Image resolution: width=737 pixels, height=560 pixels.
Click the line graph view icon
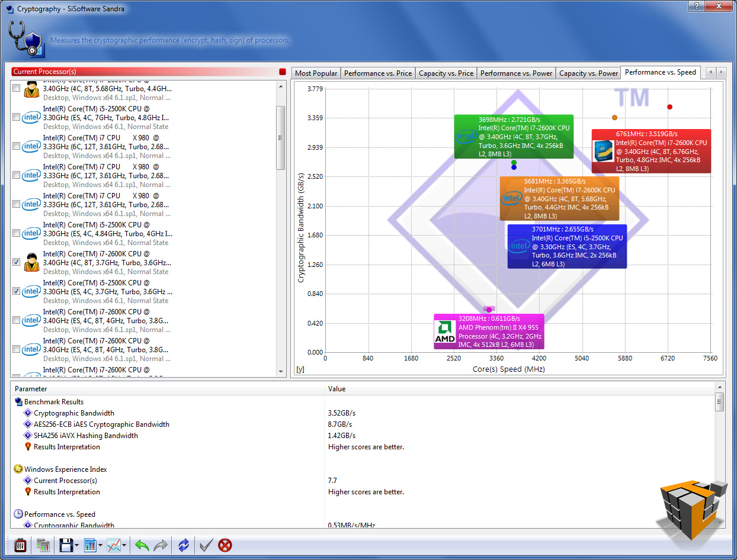click(114, 545)
